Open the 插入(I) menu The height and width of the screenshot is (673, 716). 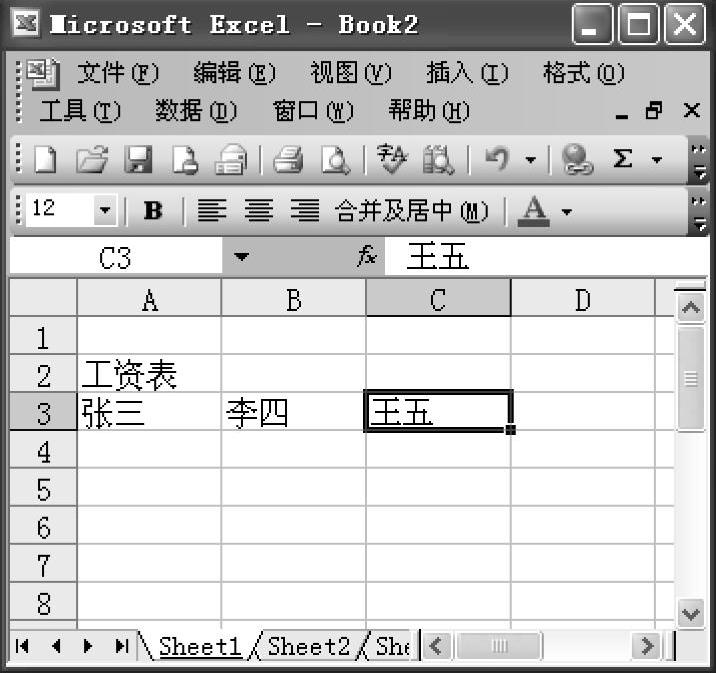pyautogui.click(x=467, y=73)
